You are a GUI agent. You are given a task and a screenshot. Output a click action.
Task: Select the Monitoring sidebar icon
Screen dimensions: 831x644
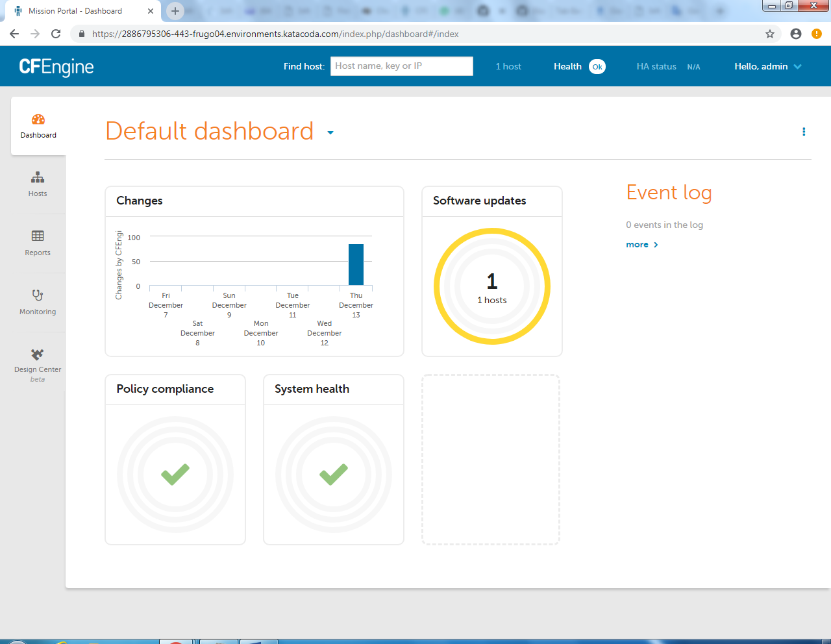tap(37, 302)
